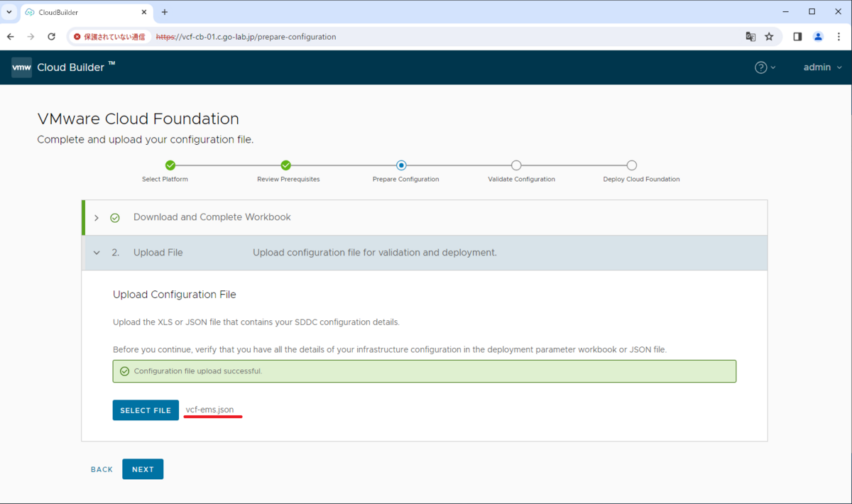Click the vcf-ems.json file name

pos(209,410)
